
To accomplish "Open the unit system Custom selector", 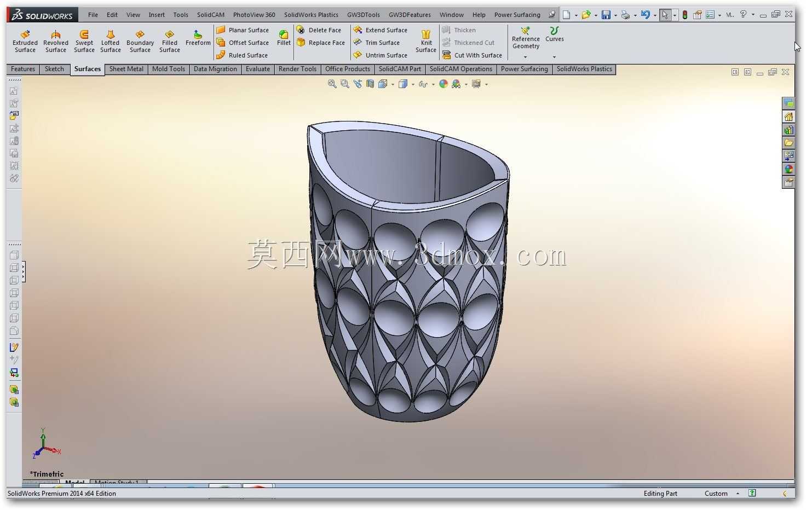I will [x=721, y=494].
